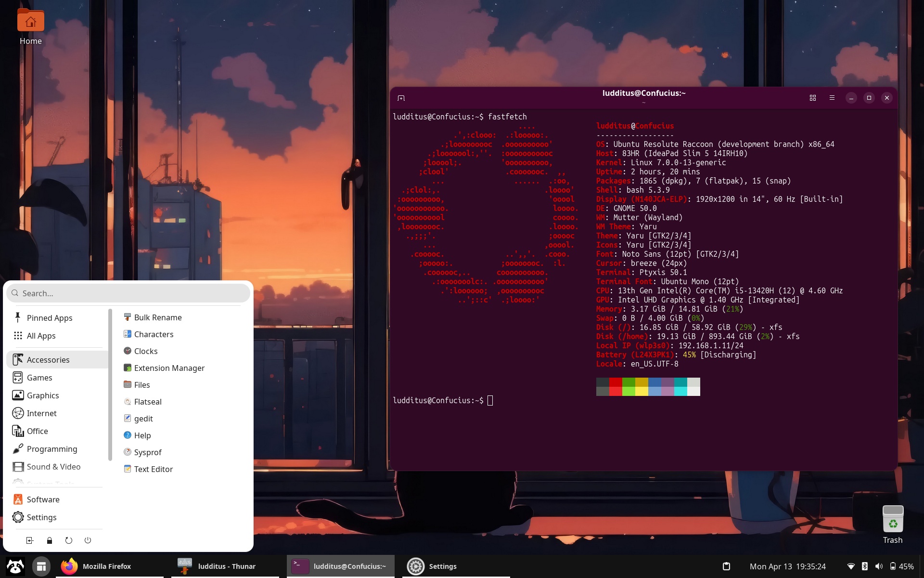Image resolution: width=924 pixels, height=578 pixels.
Task: Click the category list scrollbar
Action: coord(110,385)
